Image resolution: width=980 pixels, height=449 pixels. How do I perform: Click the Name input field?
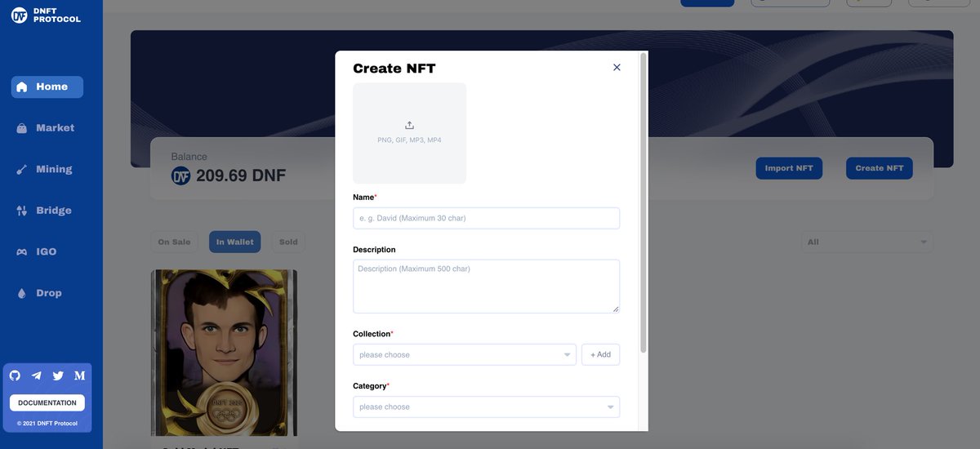click(x=486, y=218)
